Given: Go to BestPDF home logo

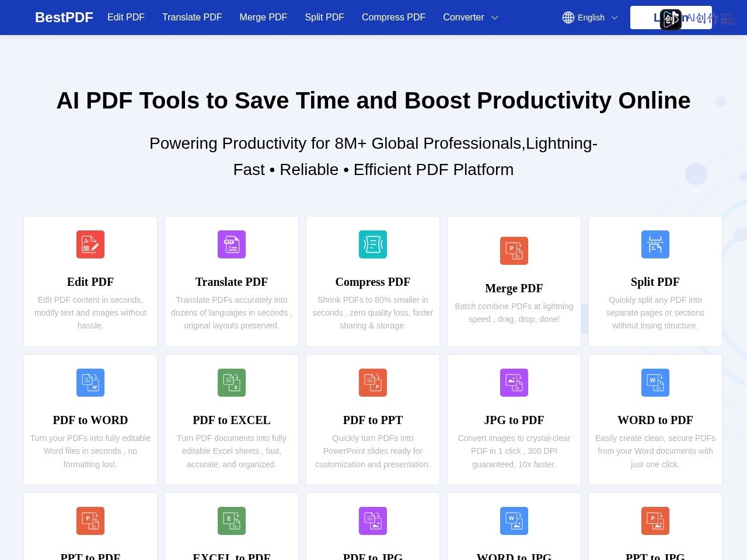Looking at the screenshot, I should [x=64, y=17].
